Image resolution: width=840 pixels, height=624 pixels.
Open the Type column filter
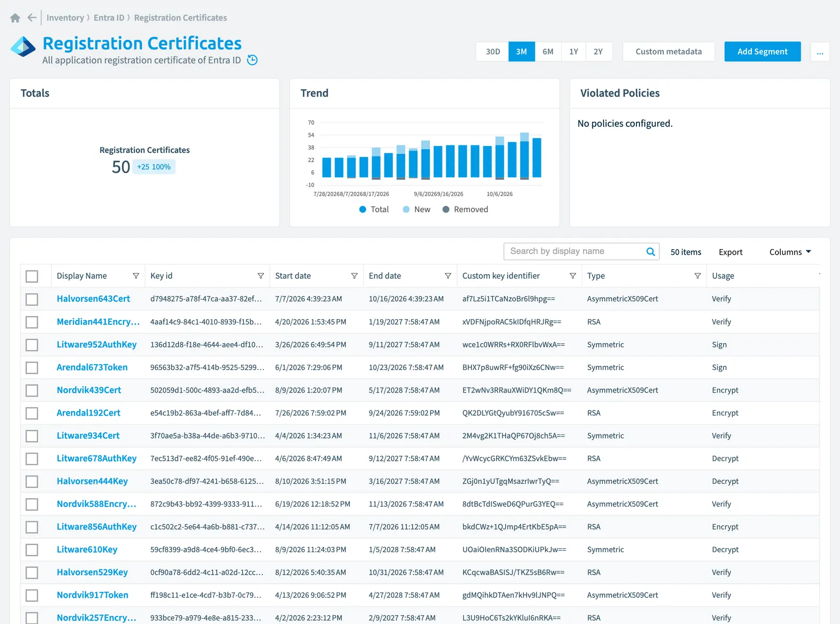pyautogui.click(x=698, y=276)
